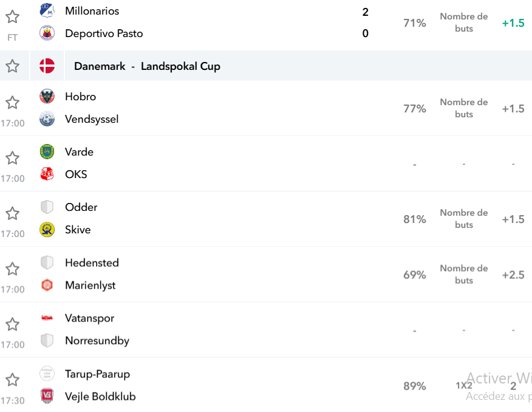
Task: Click the Marienlyst team logo
Action: [47, 285]
